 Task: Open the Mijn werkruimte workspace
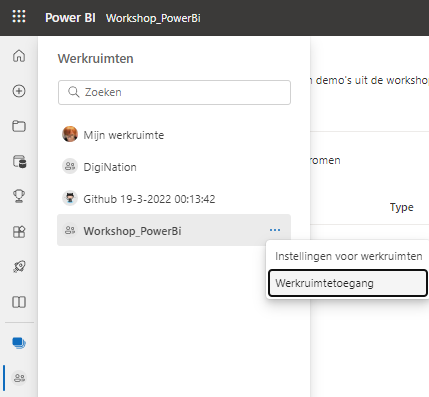pos(174,135)
